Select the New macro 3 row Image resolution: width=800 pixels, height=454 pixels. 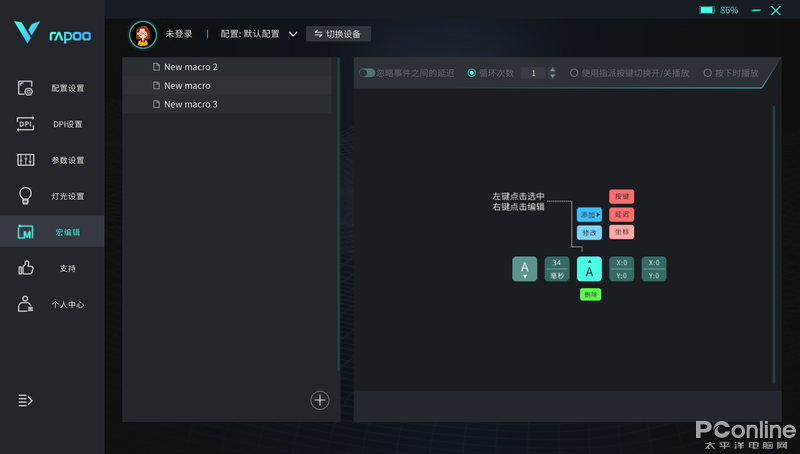pyautogui.click(x=227, y=104)
